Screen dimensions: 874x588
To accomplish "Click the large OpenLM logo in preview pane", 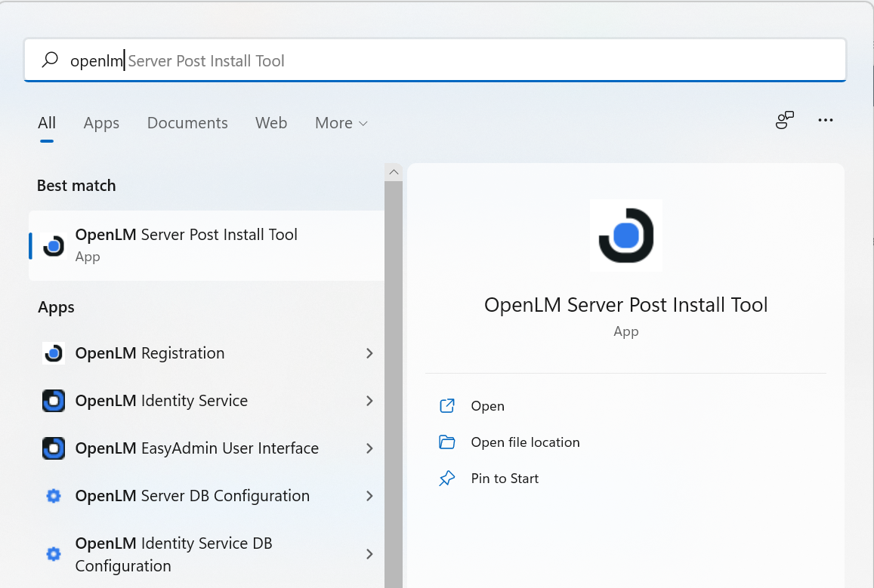I will pyautogui.click(x=625, y=236).
